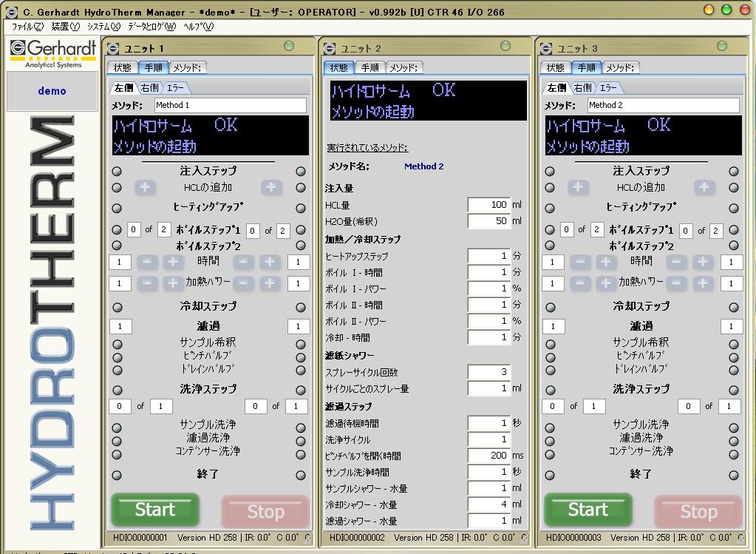Click the Method 2 field in ユニット 3
This screenshot has width=756, height=554.
coord(664,105)
